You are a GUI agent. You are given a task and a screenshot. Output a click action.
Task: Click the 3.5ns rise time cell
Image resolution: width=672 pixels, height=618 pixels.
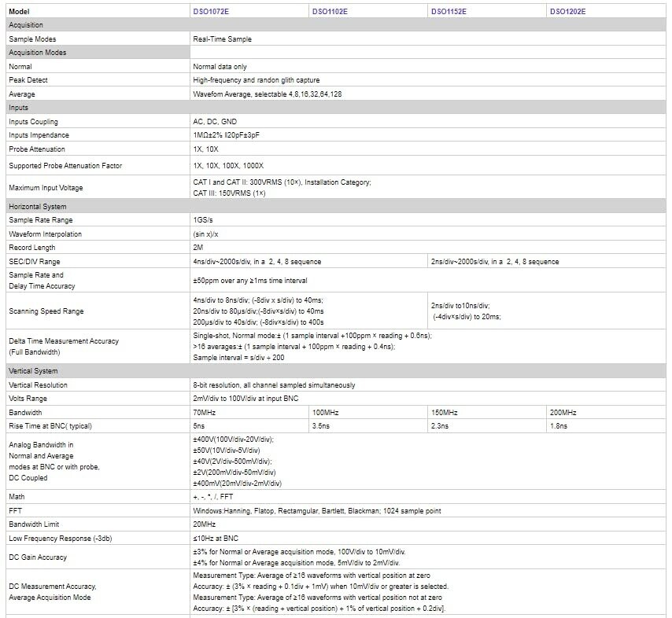point(321,426)
